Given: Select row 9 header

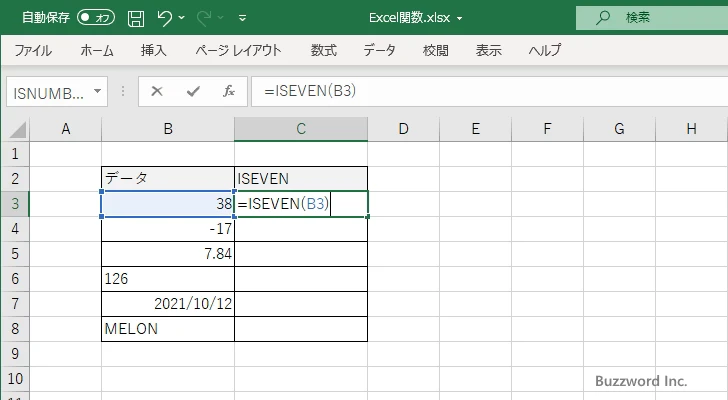Looking at the screenshot, I should [15, 354].
